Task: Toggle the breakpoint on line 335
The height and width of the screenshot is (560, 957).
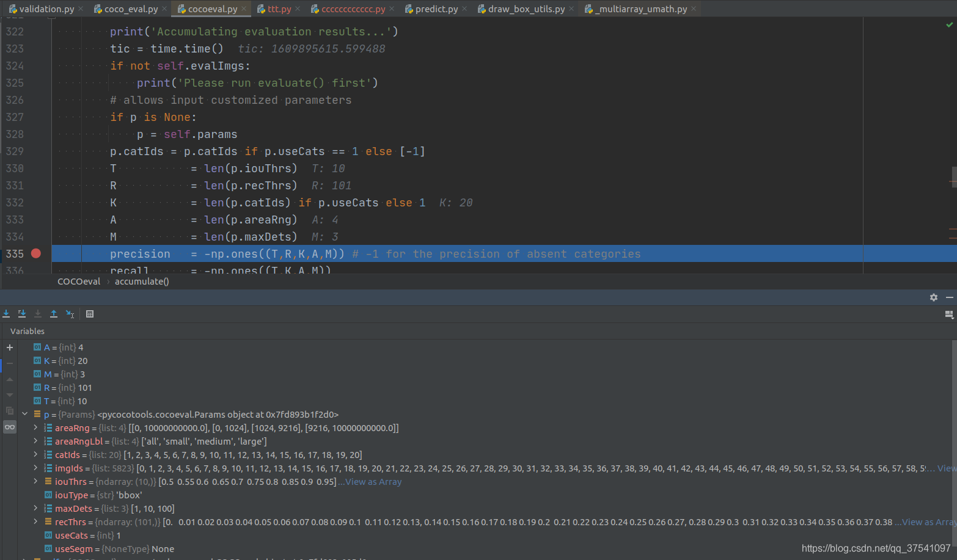Action: 36,253
